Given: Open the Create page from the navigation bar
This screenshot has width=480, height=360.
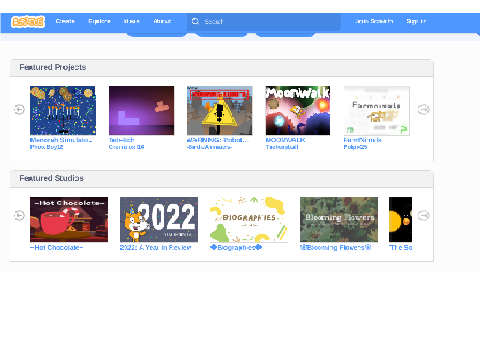Looking at the screenshot, I should (65, 21).
